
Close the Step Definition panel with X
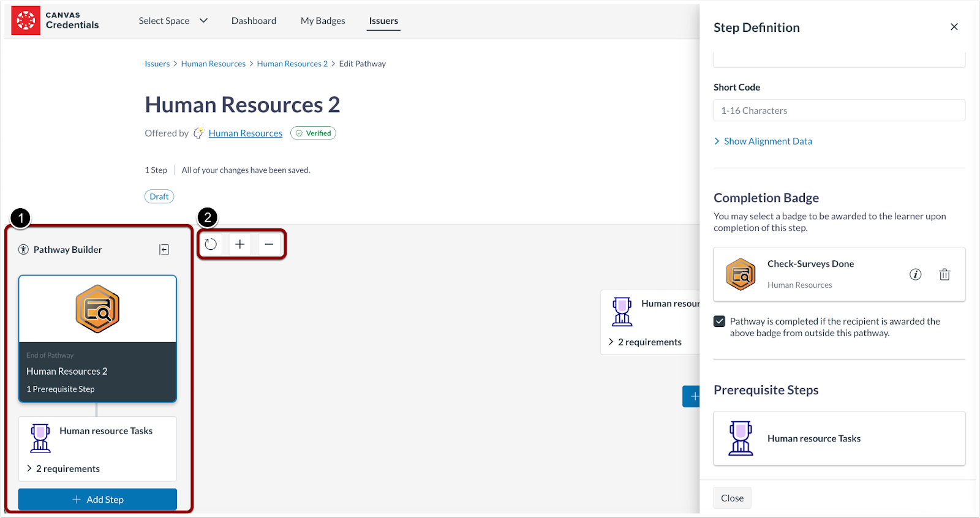coord(954,27)
